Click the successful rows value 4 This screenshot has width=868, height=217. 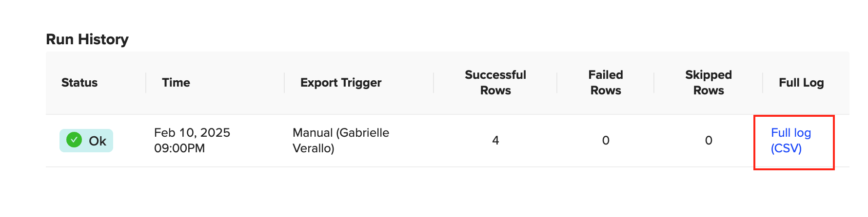click(x=495, y=141)
